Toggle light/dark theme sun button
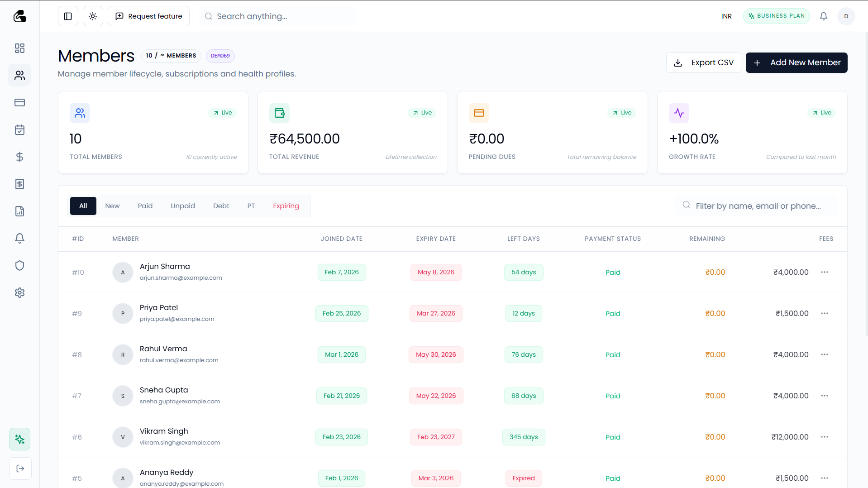The height and width of the screenshot is (488, 868). pos(93,16)
